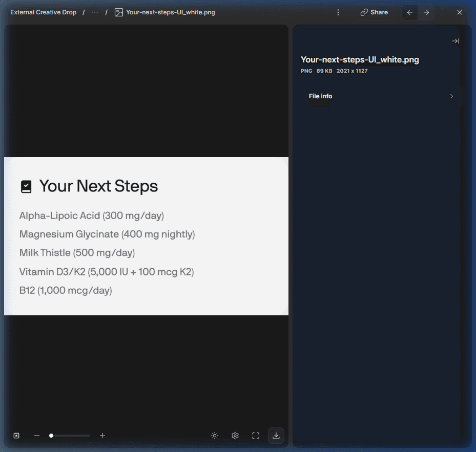Viewport: 476px width, 452px height.
Task: Open External Creative Drop breadcrumb
Action: point(44,12)
